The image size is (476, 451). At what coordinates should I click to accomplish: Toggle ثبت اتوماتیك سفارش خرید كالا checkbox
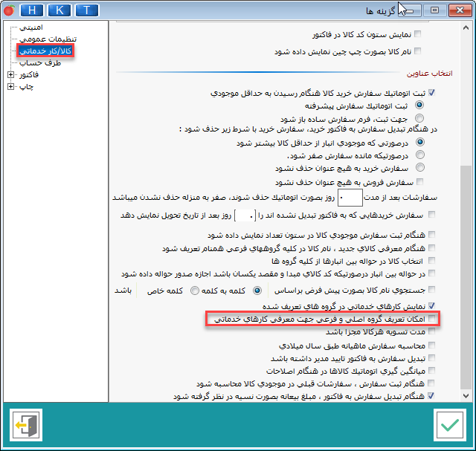pyautogui.click(x=431, y=93)
